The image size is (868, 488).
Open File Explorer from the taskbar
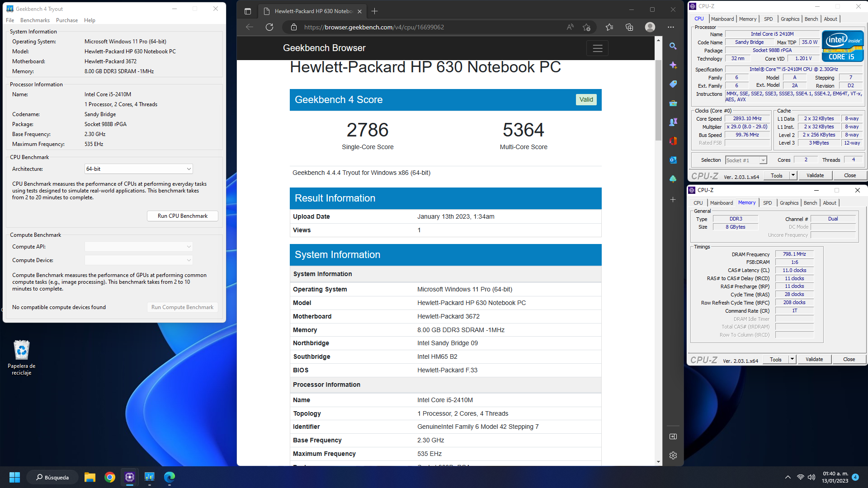pyautogui.click(x=90, y=477)
